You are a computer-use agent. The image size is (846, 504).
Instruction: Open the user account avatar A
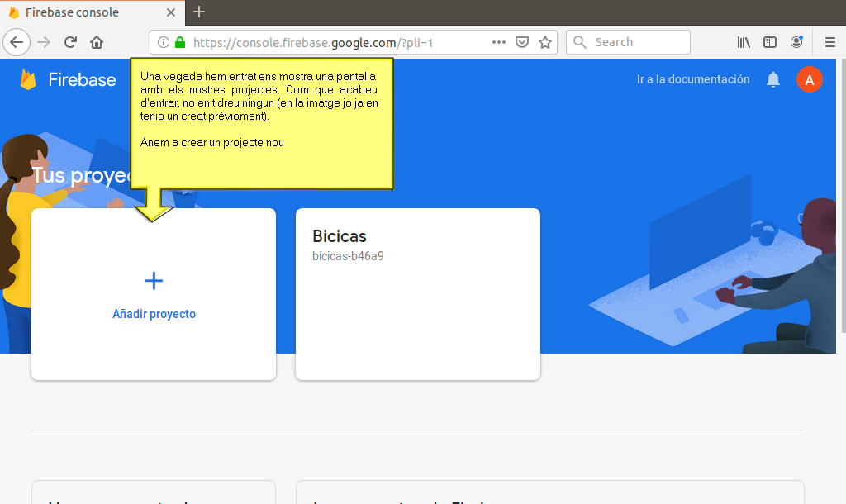pyautogui.click(x=810, y=79)
